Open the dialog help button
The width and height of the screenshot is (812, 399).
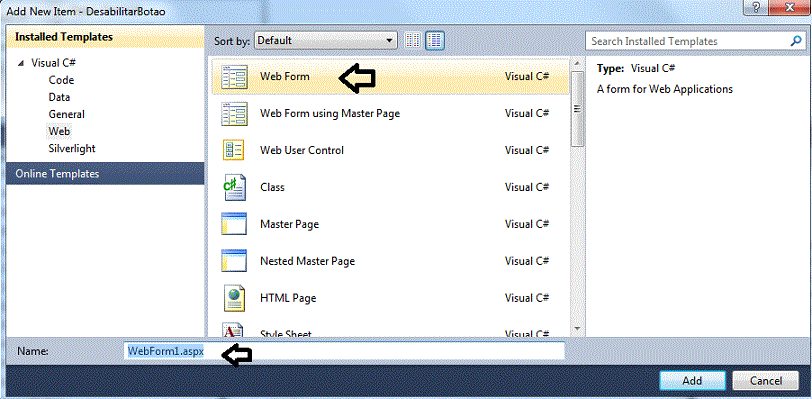(757, 8)
